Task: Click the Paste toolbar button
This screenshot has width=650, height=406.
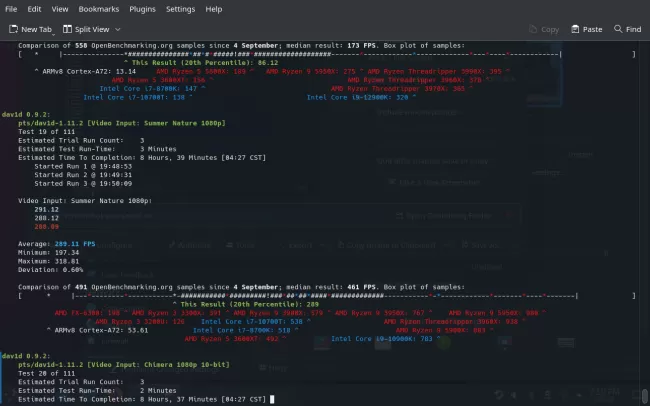Action: pyautogui.click(x=587, y=29)
